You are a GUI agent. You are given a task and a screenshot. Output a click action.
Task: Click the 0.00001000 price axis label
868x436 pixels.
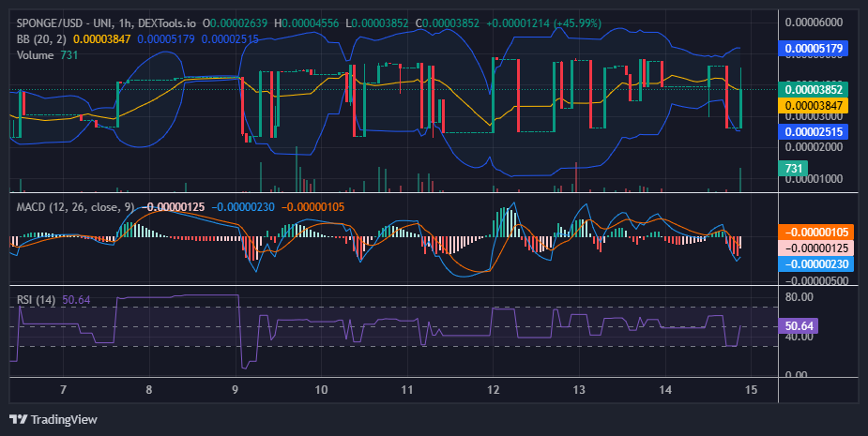coord(814,179)
